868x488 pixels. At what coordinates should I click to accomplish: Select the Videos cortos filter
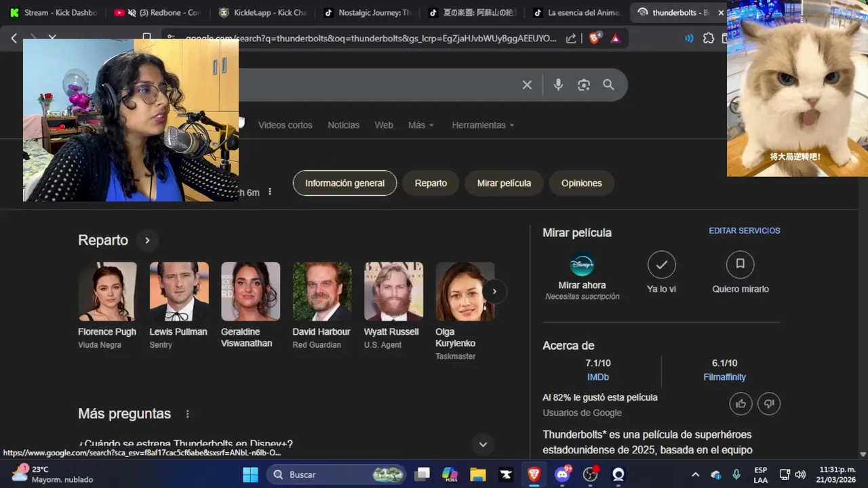click(x=285, y=125)
